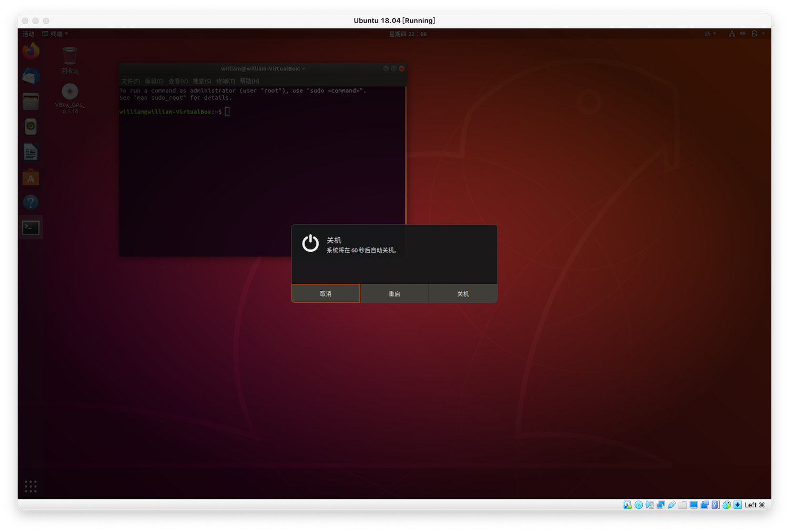Click the 关机 power off button

pos(463,293)
